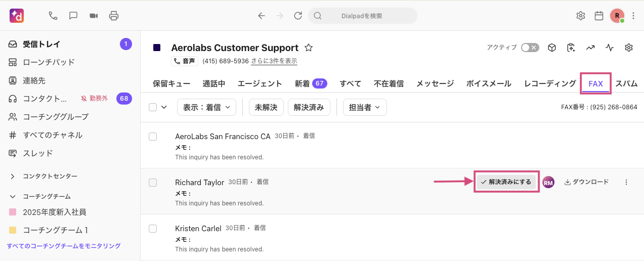Check the Richard Taylor fax checkbox
The height and width of the screenshot is (261, 644).
(153, 183)
